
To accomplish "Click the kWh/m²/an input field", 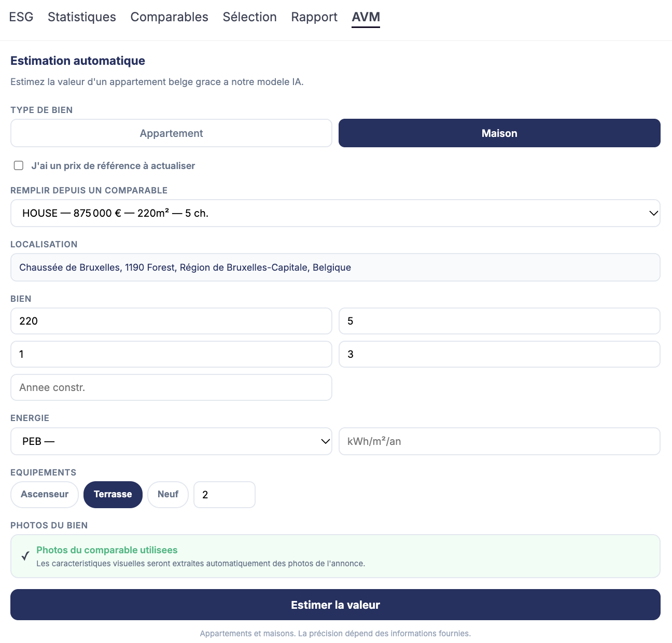I will (499, 441).
